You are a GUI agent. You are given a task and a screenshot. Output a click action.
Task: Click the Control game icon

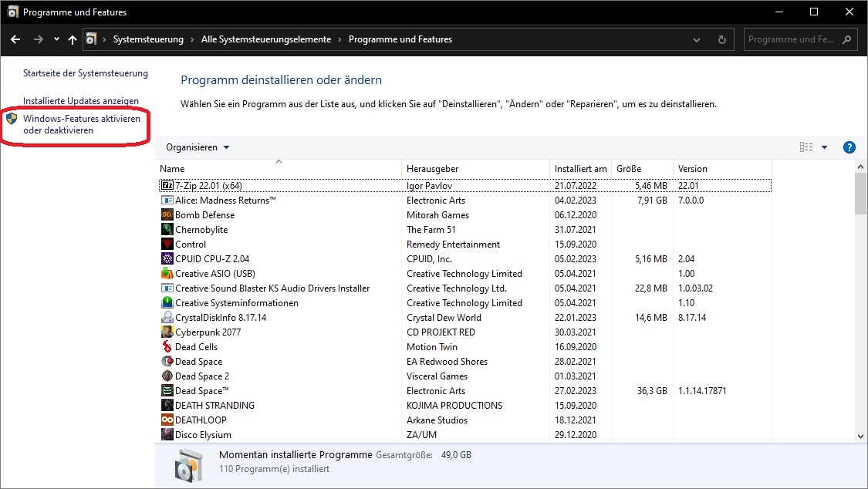point(167,244)
